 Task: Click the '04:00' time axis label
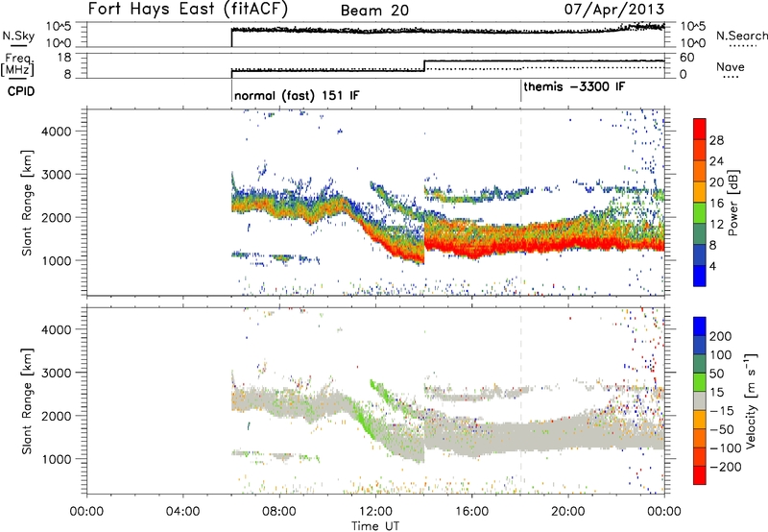(182, 512)
